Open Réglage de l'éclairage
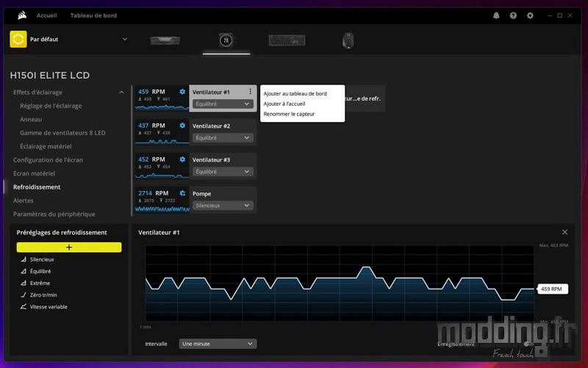This screenshot has width=588, height=368. click(51, 106)
